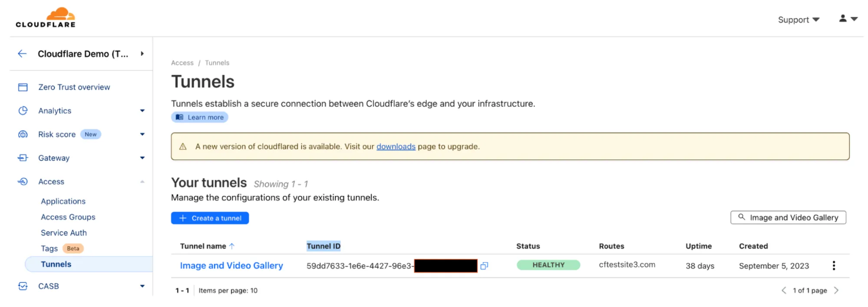The width and height of the screenshot is (868, 307).
Task: Expand the Analytics section chevron
Action: (x=142, y=110)
